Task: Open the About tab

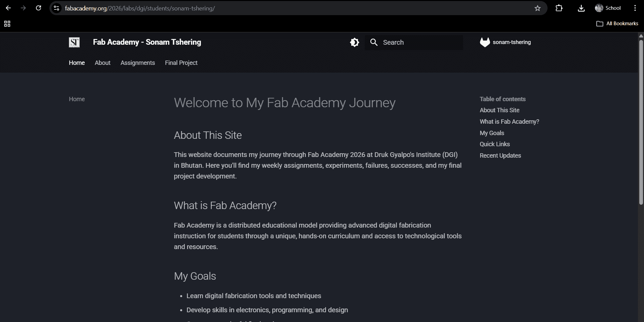Action: [103, 63]
